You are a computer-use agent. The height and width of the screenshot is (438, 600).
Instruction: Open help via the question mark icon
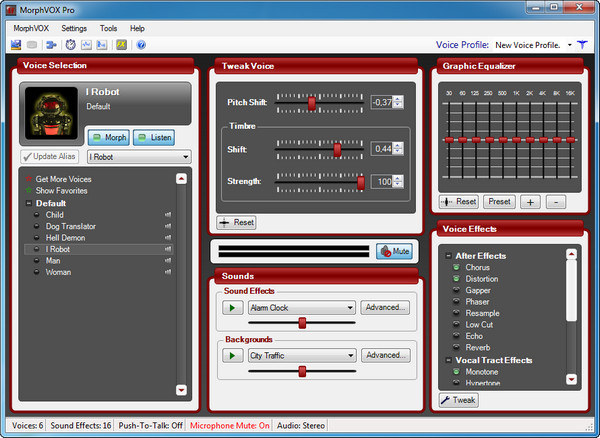[x=141, y=45]
